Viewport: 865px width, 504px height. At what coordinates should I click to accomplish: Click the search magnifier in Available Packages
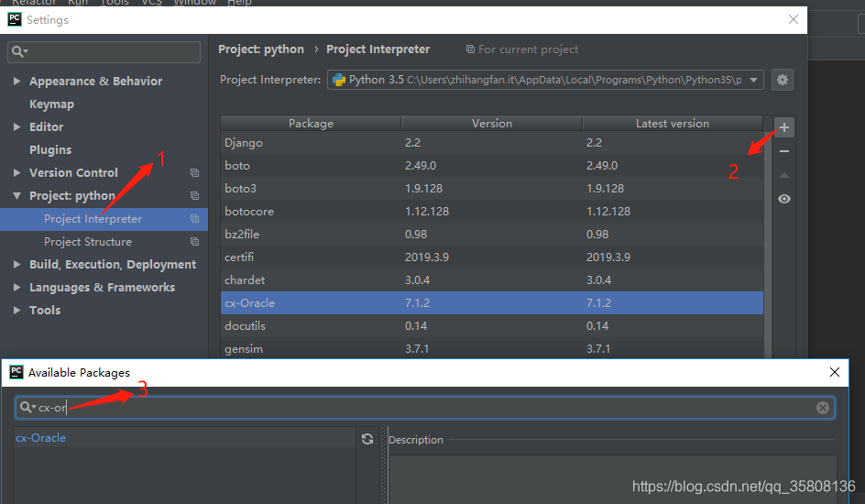tap(27, 408)
